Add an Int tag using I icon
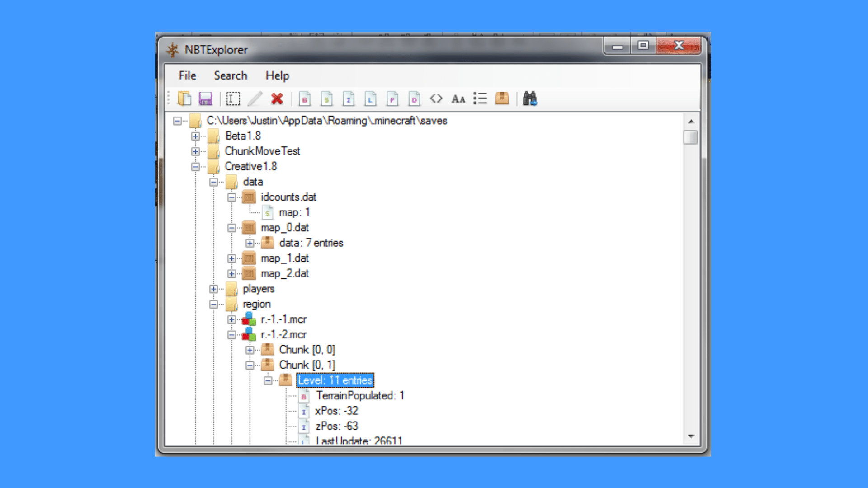868x488 pixels. click(x=348, y=99)
